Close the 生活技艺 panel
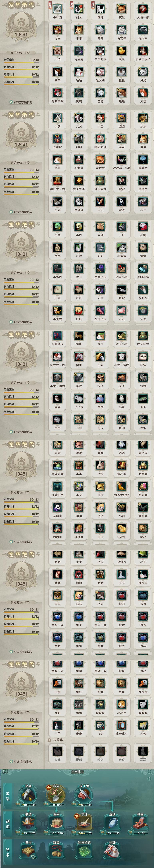This screenshot has width=154, height=868. tap(150, 772)
